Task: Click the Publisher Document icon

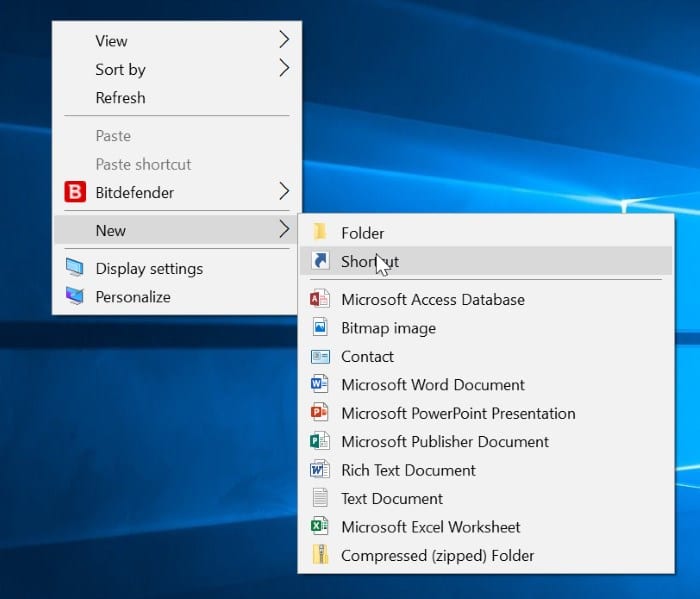Action: click(x=320, y=441)
